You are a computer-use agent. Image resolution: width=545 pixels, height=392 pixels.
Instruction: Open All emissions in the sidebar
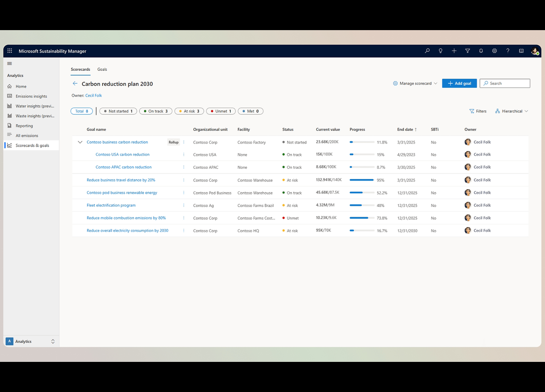pyautogui.click(x=31, y=135)
